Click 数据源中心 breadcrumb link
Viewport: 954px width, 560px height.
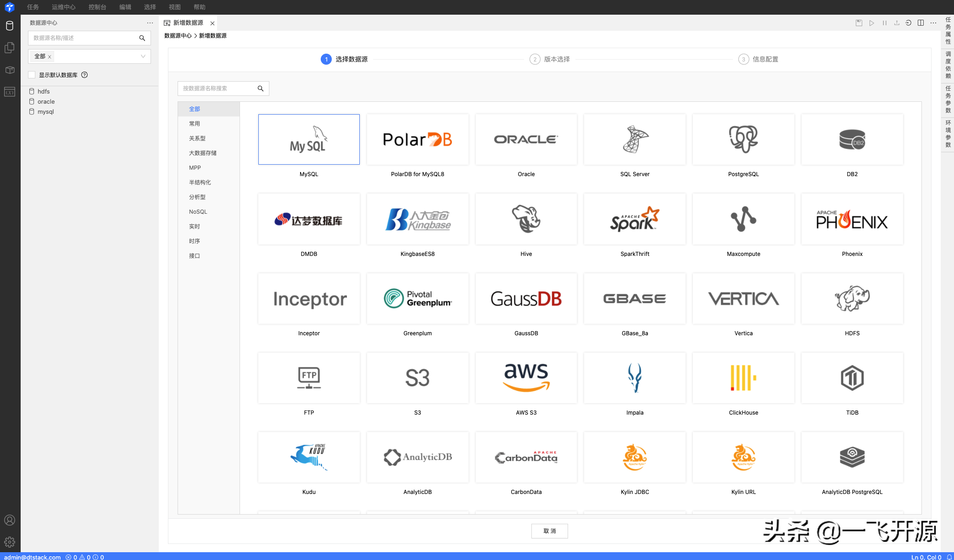[x=178, y=36]
